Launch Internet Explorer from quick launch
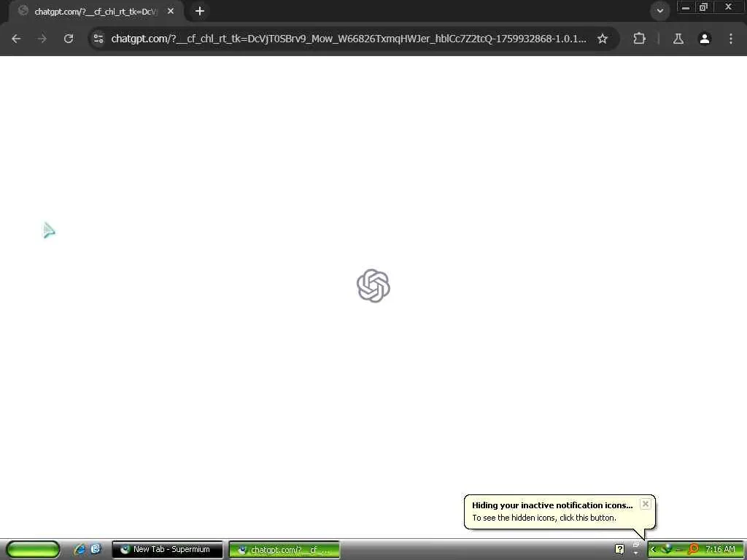The image size is (747, 560). [80, 550]
